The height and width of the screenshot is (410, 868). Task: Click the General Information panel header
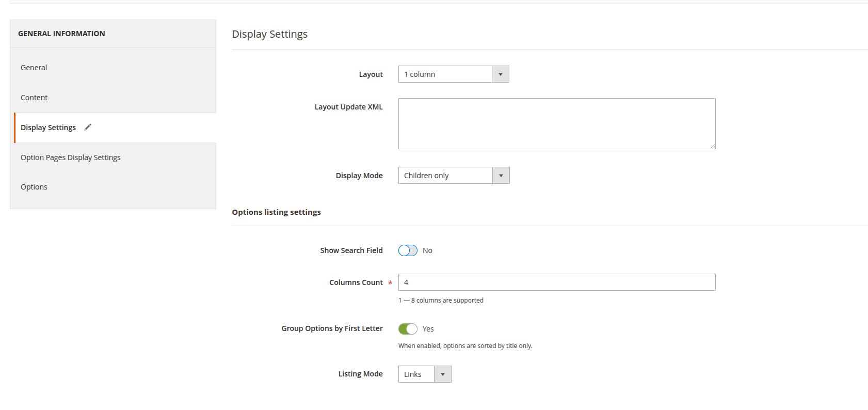click(61, 34)
